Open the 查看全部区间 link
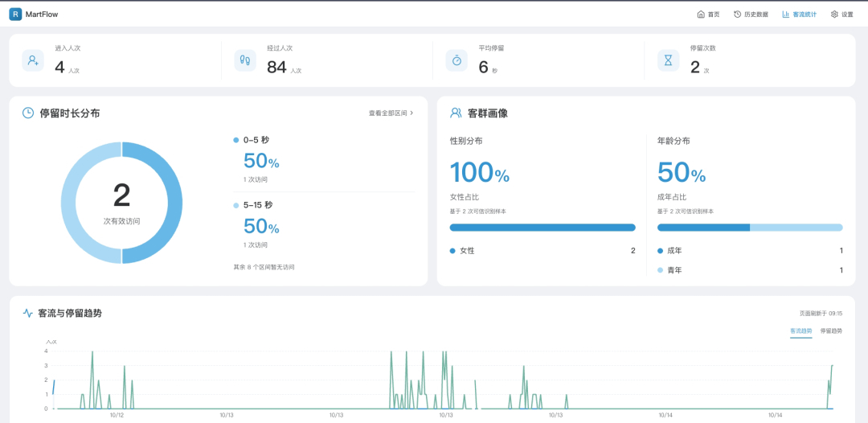 pos(391,113)
